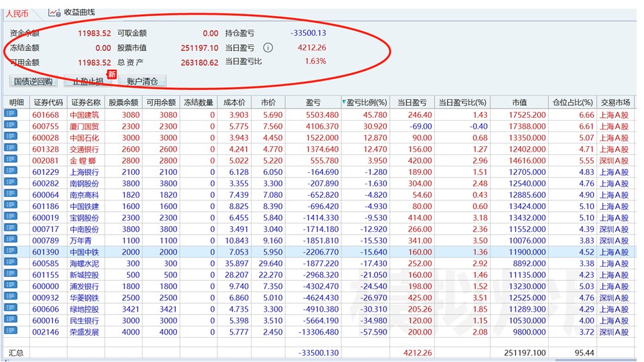Open detail icon for 601186 中国铁建 row
The width and height of the screenshot is (644, 362).
click(11, 205)
